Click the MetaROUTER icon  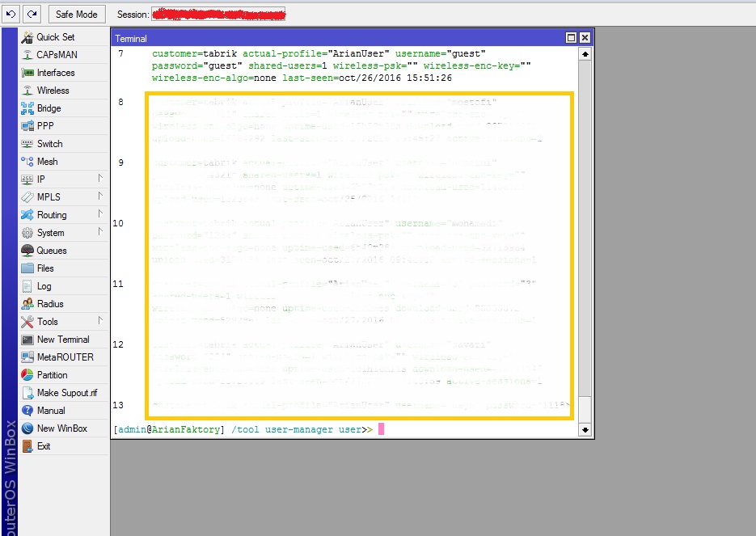click(x=27, y=357)
